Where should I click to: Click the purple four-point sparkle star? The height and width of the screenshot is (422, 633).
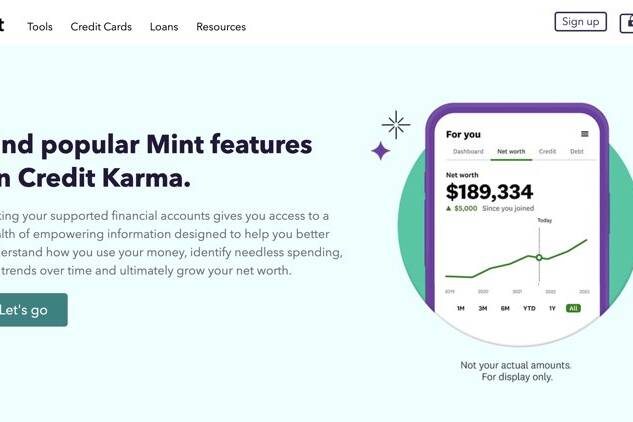point(380,151)
